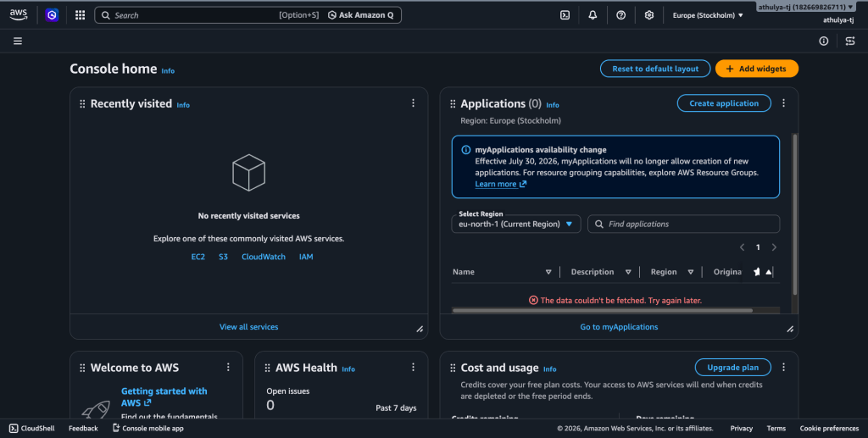Open Europe (Stockholm) region selector
This screenshot has width=868, height=438.
[x=708, y=15]
